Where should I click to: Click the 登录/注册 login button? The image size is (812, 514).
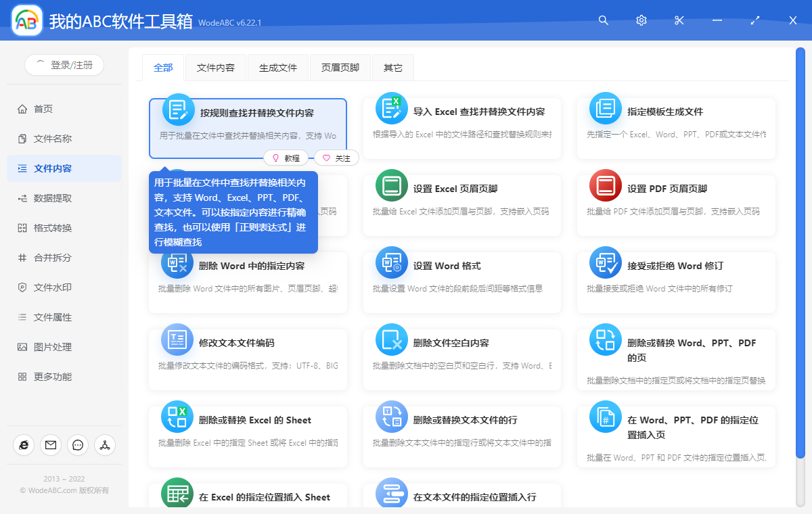(64, 65)
